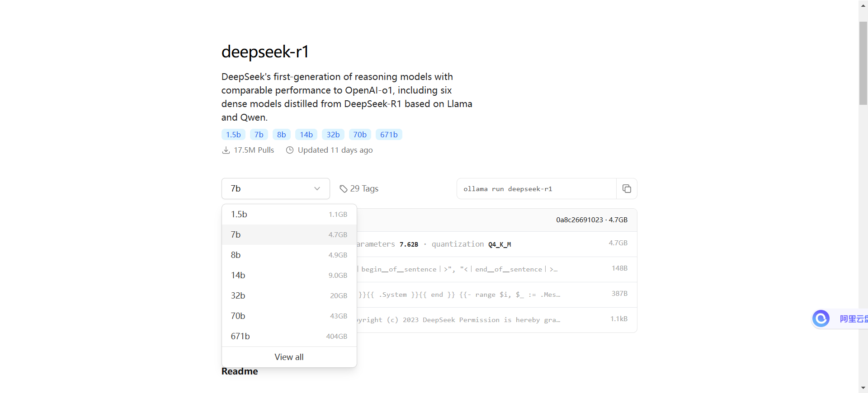868x393 pixels.
Task: Open the begin_of_sentence params file row
Action: click(x=497, y=270)
